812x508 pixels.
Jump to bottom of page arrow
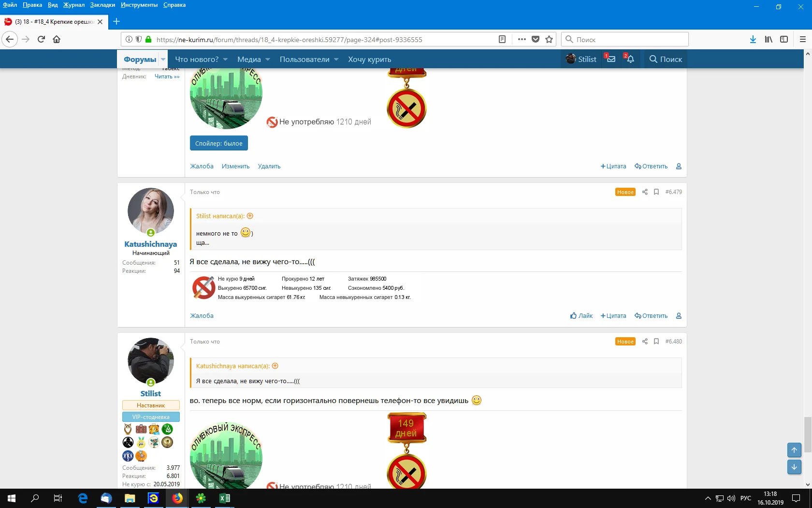794,467
